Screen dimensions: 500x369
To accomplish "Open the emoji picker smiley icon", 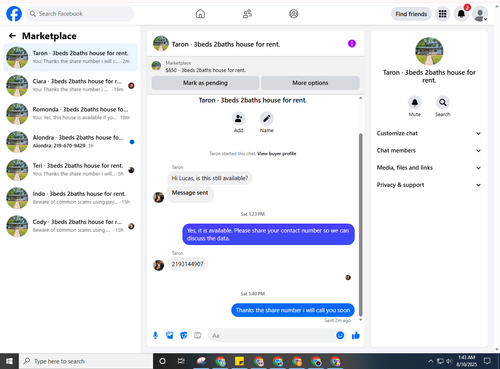I will pos(340,335).
